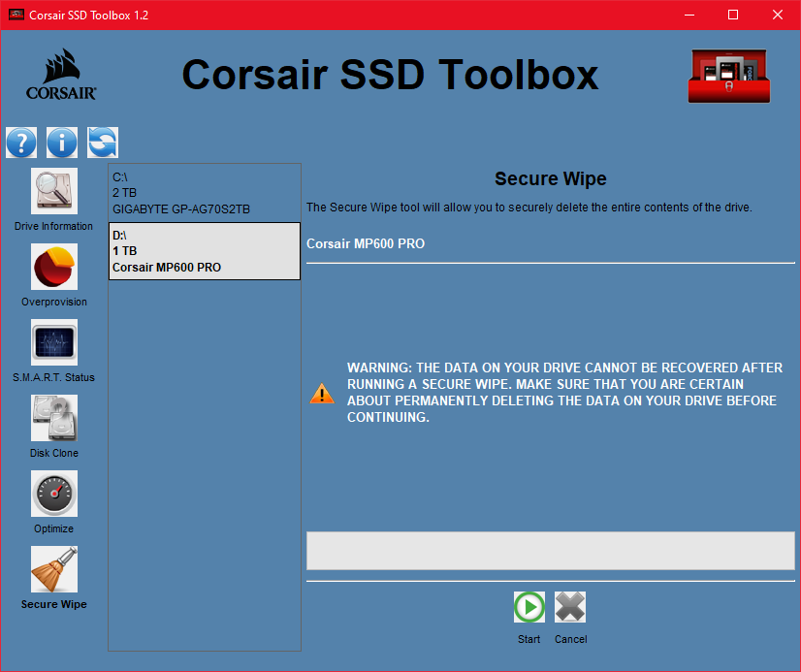This screenshot has width=801, height=672.
Task: Maximize the Corsair SSD Toolbox window
Action: tap(733, 15)
